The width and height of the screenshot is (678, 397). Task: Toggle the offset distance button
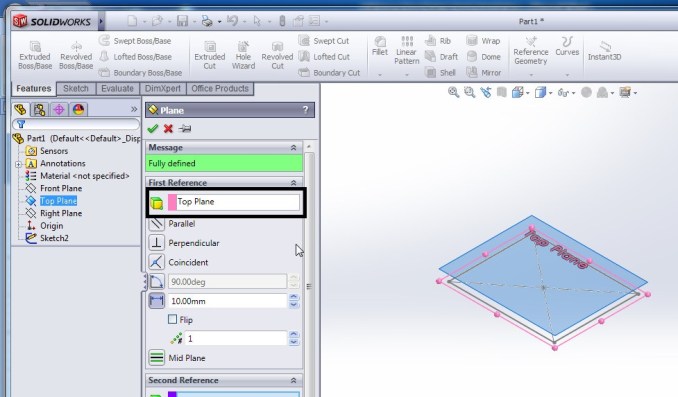click(x=157, y=301)
